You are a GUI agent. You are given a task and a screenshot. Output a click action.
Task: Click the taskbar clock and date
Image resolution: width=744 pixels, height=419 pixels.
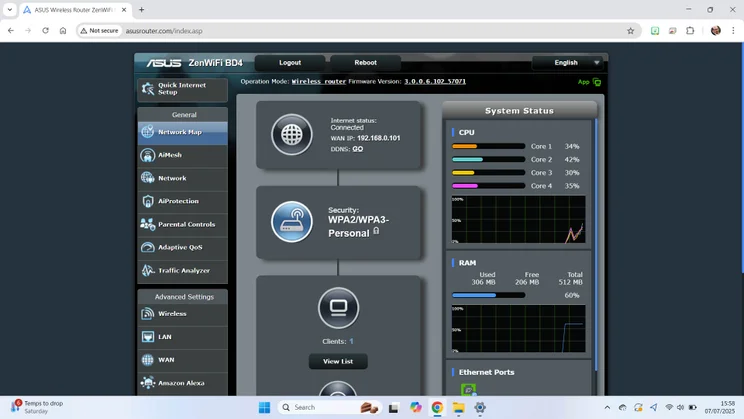click(x=720, y=408)
